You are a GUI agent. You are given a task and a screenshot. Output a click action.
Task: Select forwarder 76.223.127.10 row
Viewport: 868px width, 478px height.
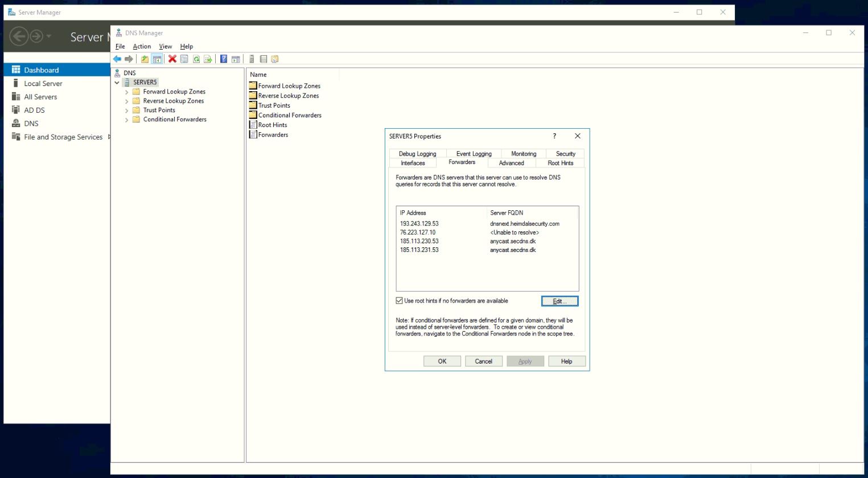coord(487,232)
